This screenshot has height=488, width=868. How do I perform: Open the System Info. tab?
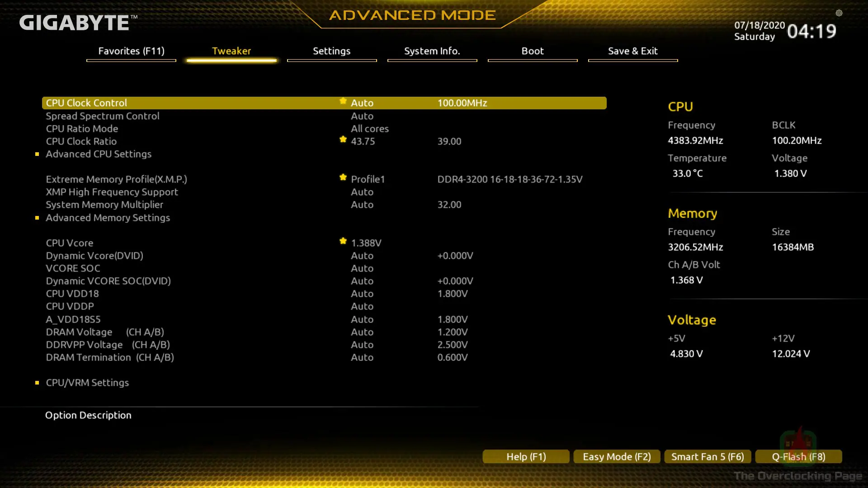(x=432, y=51)
